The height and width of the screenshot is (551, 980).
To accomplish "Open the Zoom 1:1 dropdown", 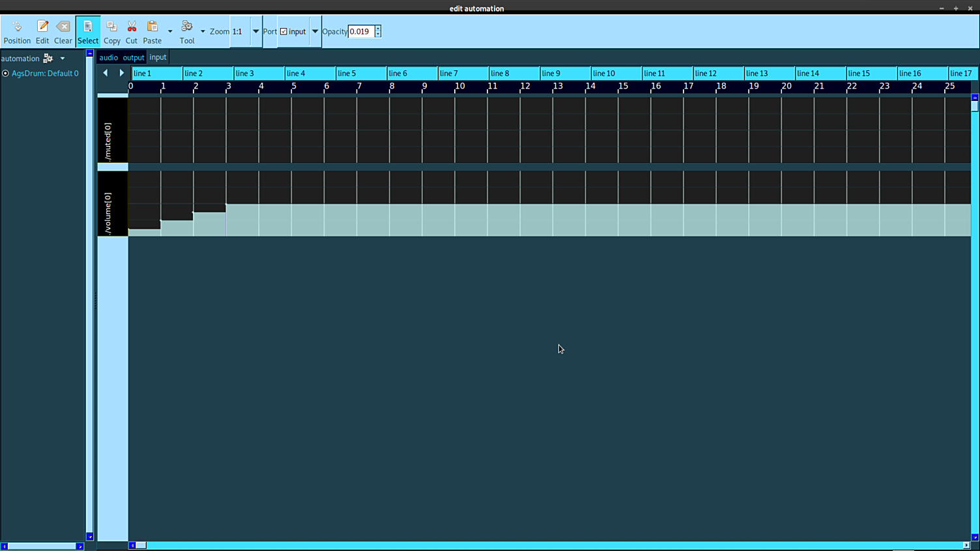I will [x=255, y=31].
